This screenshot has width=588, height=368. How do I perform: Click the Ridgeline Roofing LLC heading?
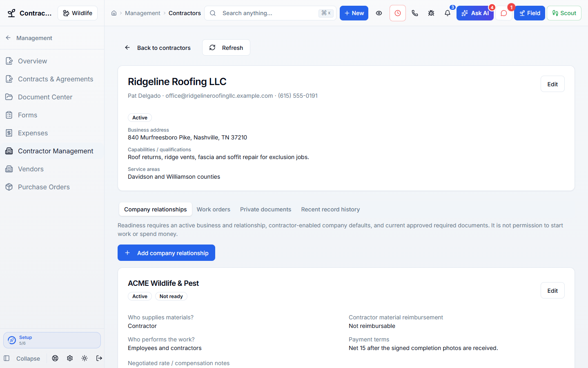pyautogui.click(x=177, y=81)
